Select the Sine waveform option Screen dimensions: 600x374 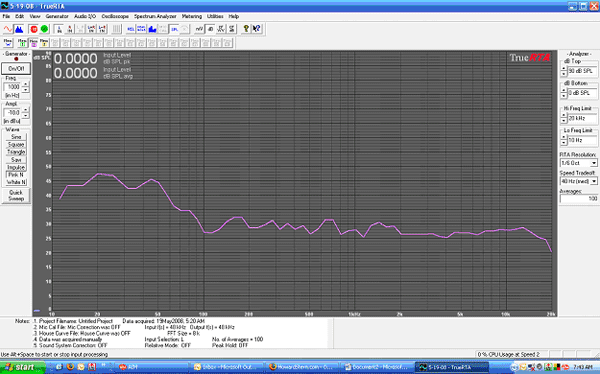(x=16, y=137)
